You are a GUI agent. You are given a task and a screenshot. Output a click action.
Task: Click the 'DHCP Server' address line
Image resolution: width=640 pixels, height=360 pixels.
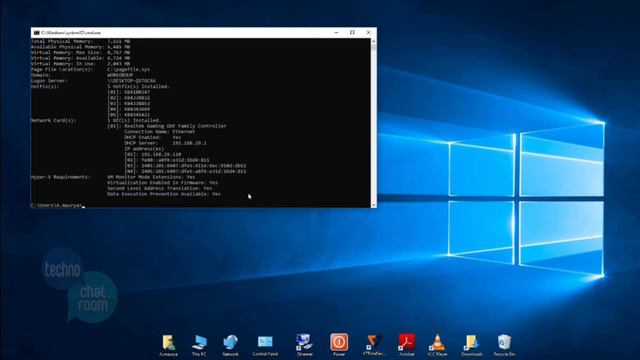(165, 143)
